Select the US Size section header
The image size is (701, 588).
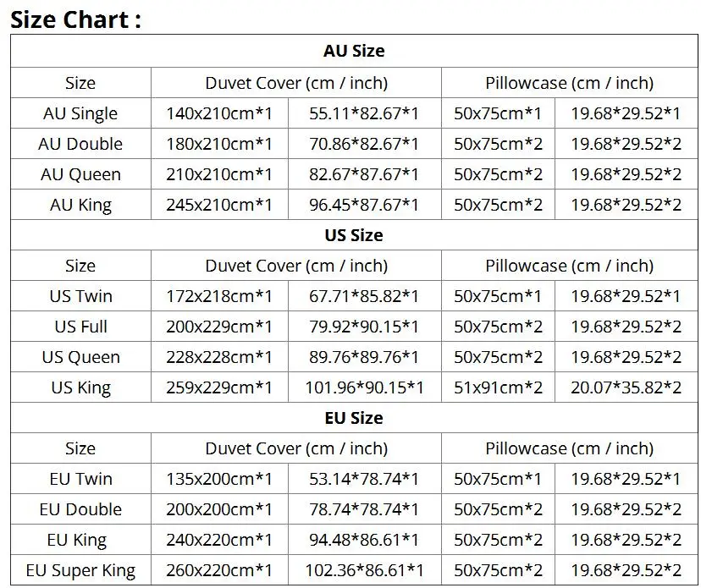click(353, 235)
